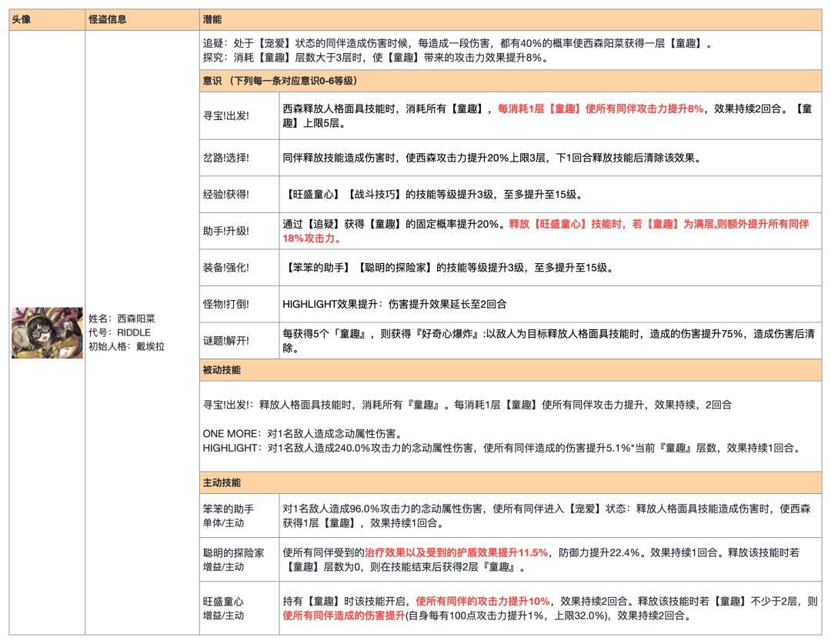831x644 pixels.
Task: Click the HIGHLIGHT：对1名敌人造成240.0% line
Action: tap(502, 448)
